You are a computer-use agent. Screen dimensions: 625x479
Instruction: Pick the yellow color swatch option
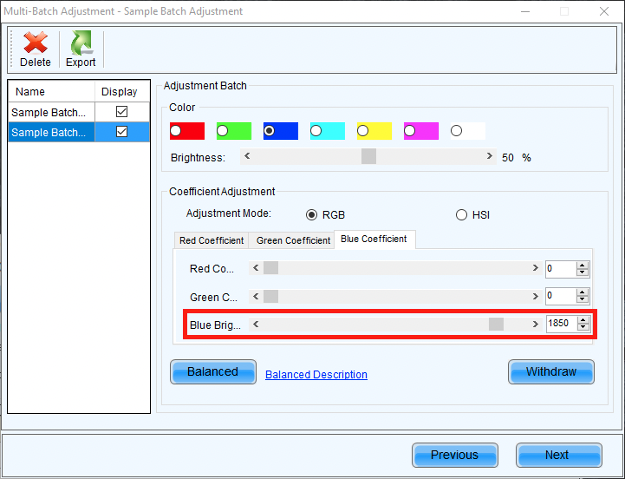point(363,131)
